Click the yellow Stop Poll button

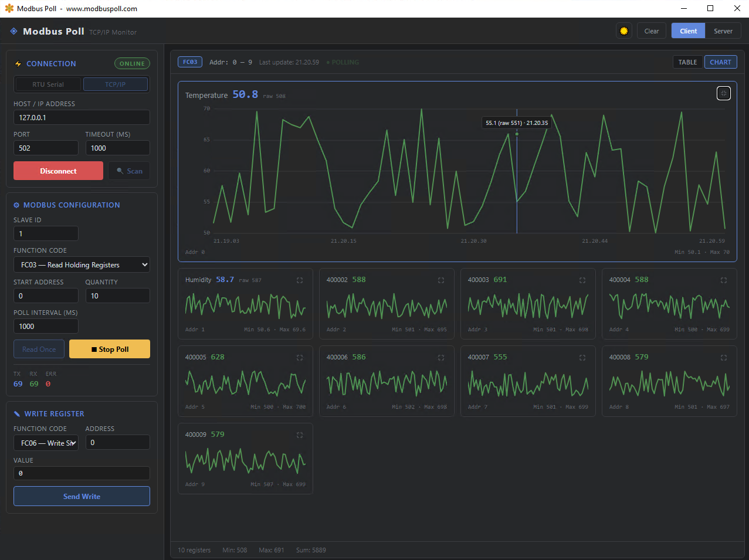(110, 349)
